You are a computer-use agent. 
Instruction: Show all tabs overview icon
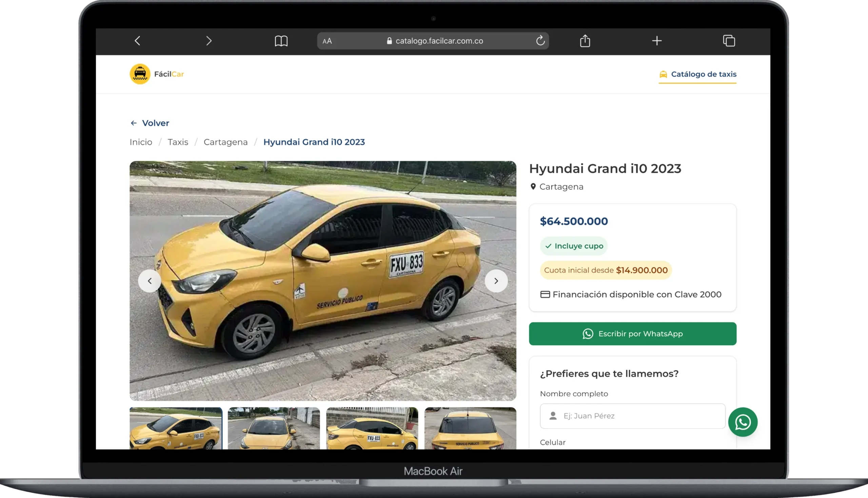[x=729, y=41]
